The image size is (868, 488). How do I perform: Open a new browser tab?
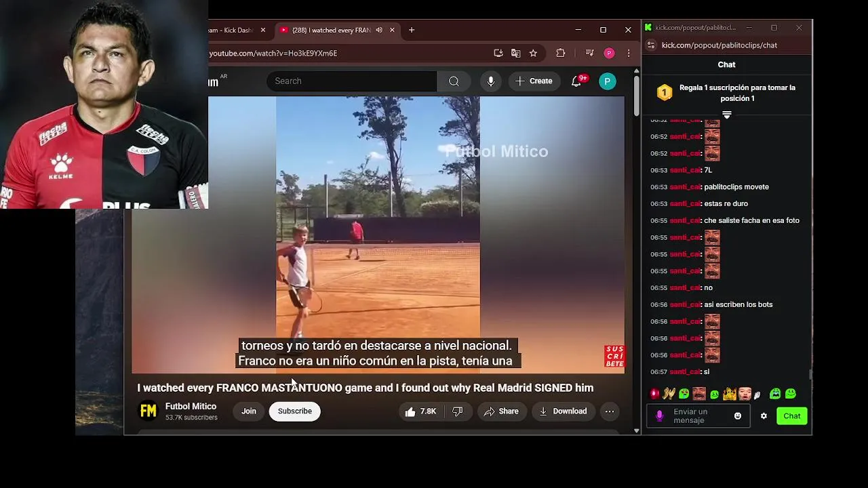(x=412, y=30)
